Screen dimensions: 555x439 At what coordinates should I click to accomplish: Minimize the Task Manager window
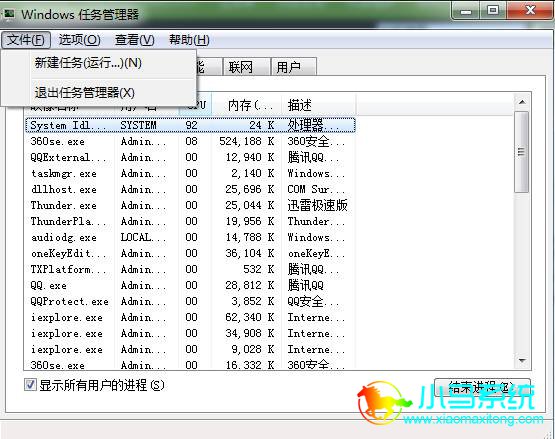click(x=466, y=11)
